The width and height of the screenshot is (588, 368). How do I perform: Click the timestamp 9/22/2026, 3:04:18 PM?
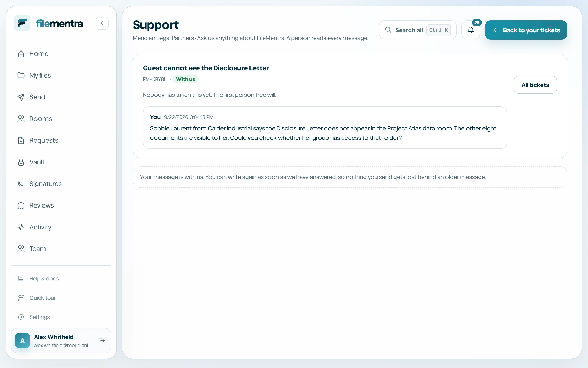tap(189, 117)
